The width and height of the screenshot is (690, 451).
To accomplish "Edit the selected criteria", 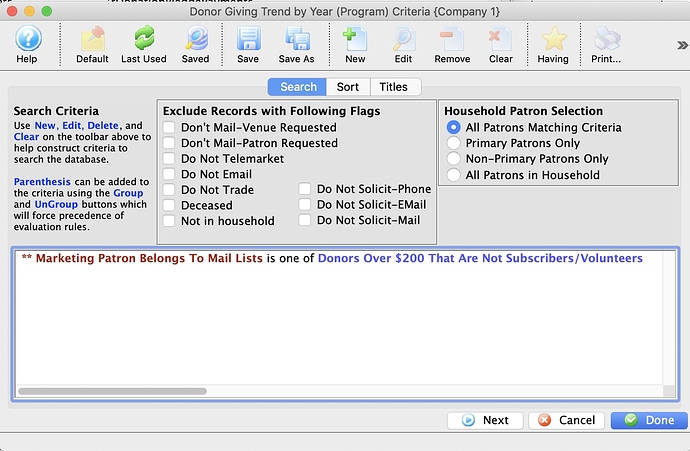I will [x=404, y=44].
